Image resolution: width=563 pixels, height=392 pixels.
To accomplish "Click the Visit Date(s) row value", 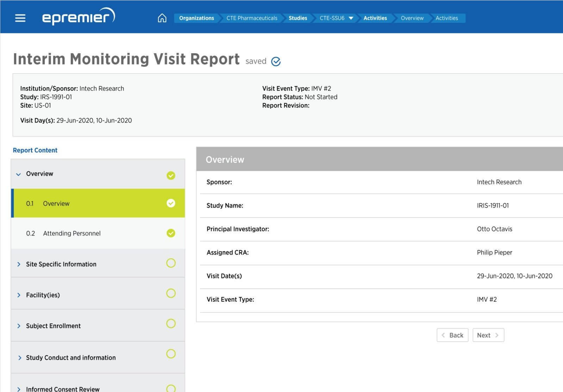I will (x=514, y=276).
